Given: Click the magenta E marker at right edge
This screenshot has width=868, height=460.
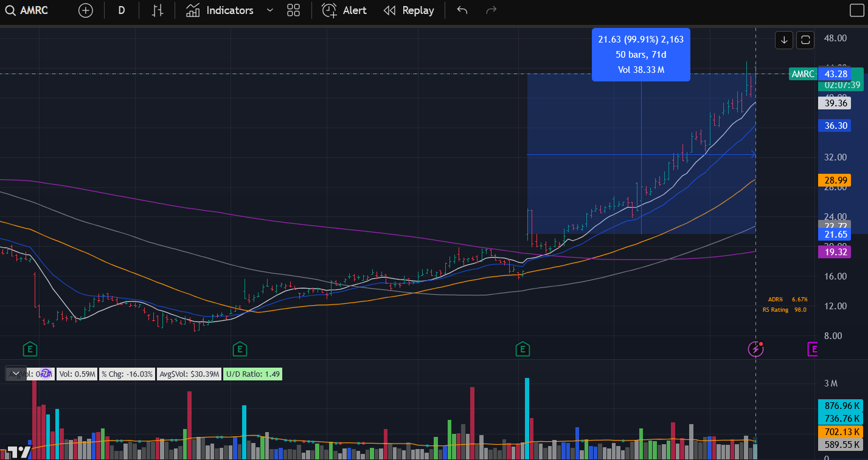Looking at the screenshot, I should [x=813, y=349].
